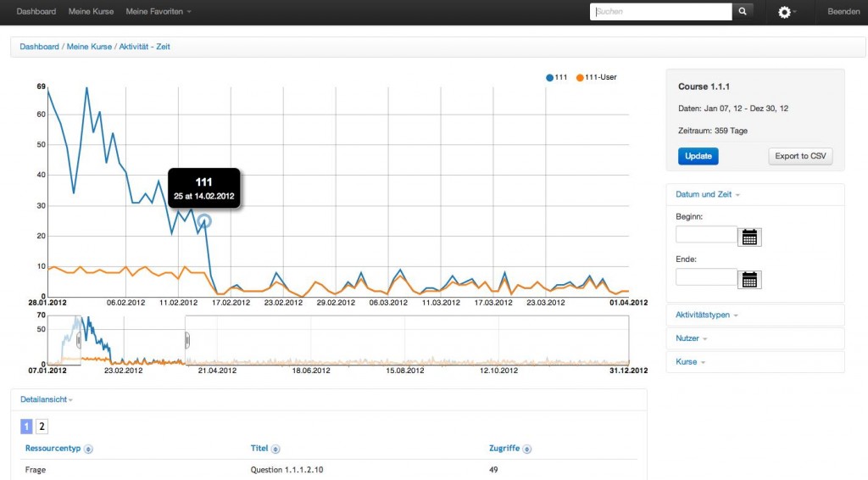The image size is (868, 480).
Task: Open Meine Kurse in top navigation
Action: coord(91,12)
